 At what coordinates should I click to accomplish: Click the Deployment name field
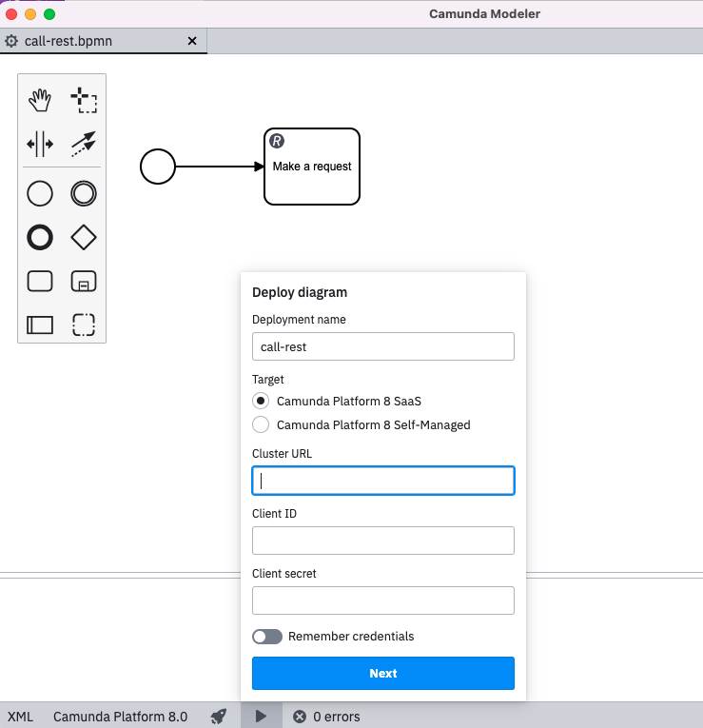coord(383,346)
